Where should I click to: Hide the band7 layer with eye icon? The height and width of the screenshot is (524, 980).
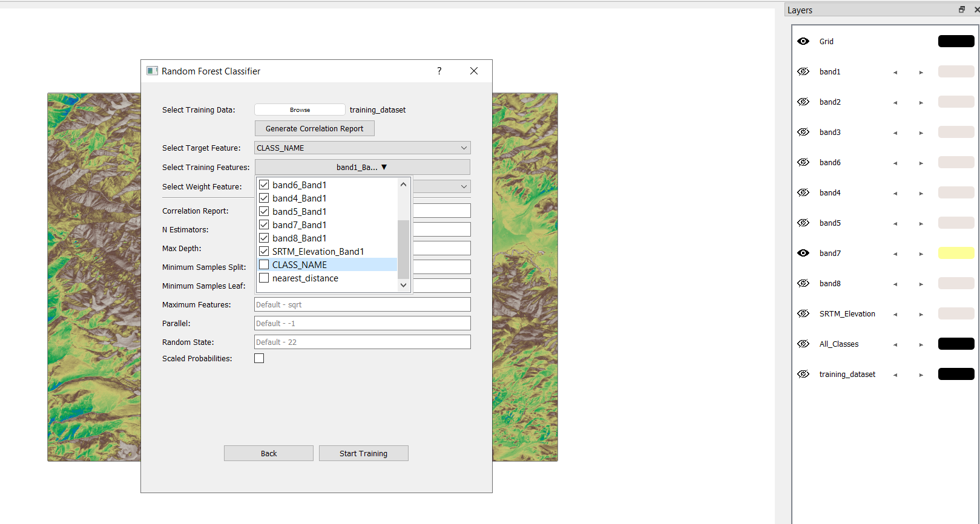coord(803,253)
